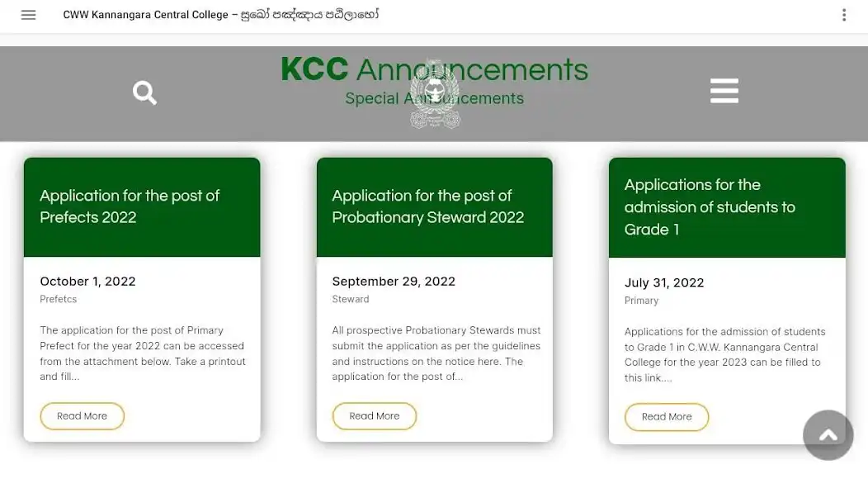Open 'Applications for the admission of students to Grade 1' title
The width and height of the screenshot is (868, 479).
(710, 207)
